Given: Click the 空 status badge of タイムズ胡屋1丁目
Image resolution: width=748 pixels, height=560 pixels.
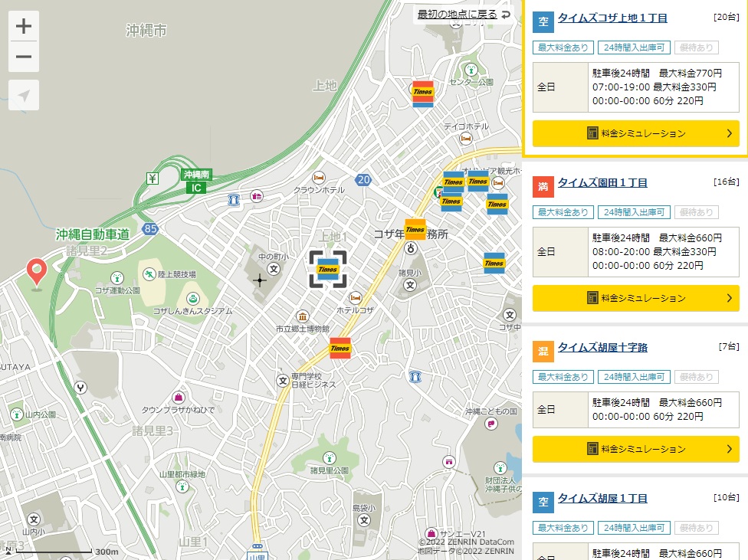Looking at the screenshot, I should 543,503.
